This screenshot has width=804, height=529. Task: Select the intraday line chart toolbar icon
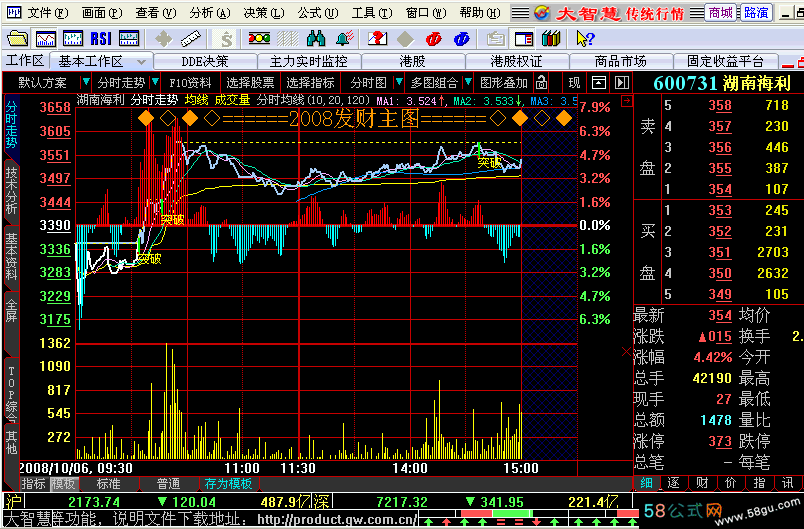coord(46,38)
